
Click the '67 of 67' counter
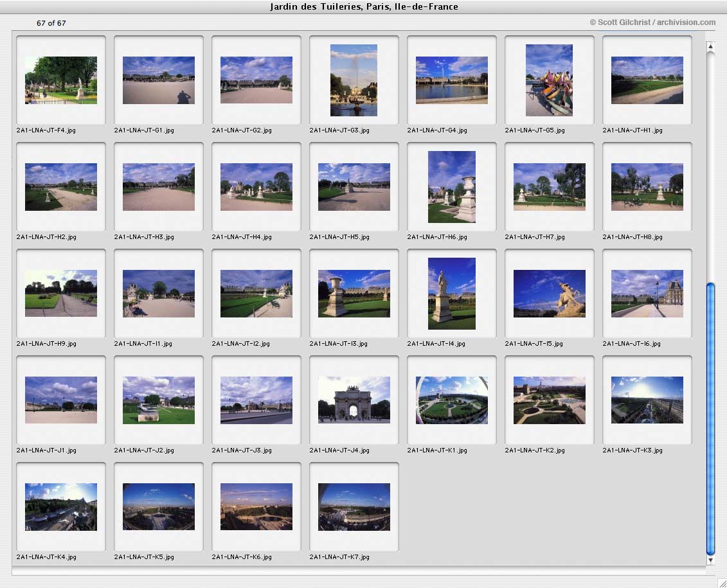[x=51, y=23]
